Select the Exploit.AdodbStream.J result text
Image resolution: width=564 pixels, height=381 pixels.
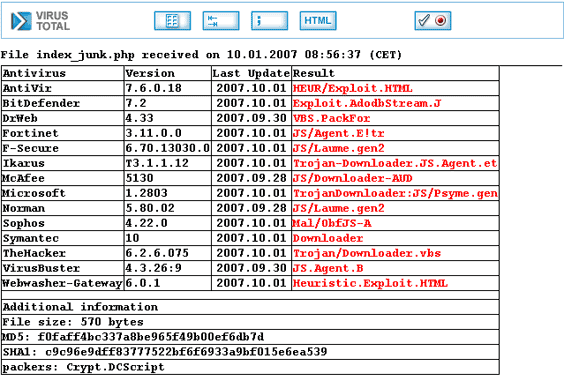coord(367,104)
